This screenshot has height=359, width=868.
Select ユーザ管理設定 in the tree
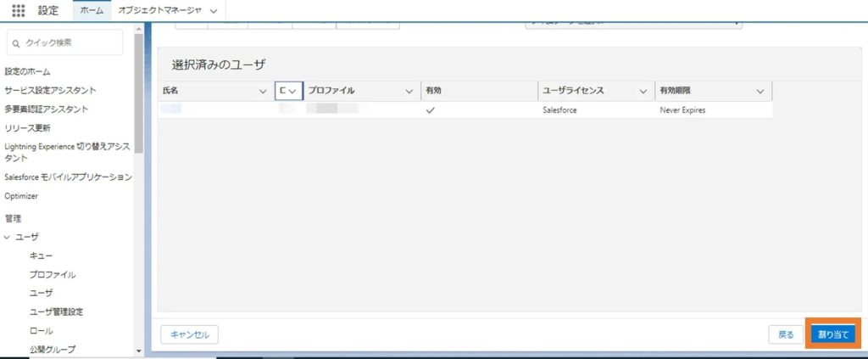(x=56, y=312)
